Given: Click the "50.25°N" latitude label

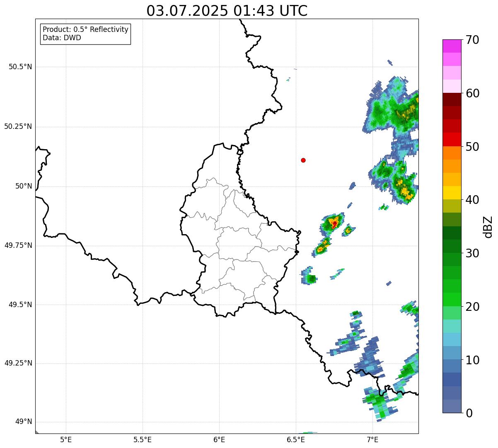Looking at the screenshot, I should click(x=18, y=126).
